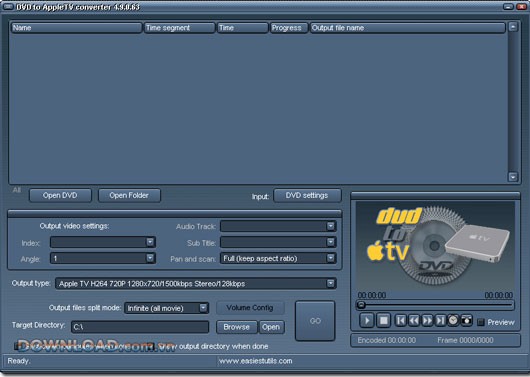Click inside the Target Directory field
Screen dimensions: 530x377
pos(140,327)
